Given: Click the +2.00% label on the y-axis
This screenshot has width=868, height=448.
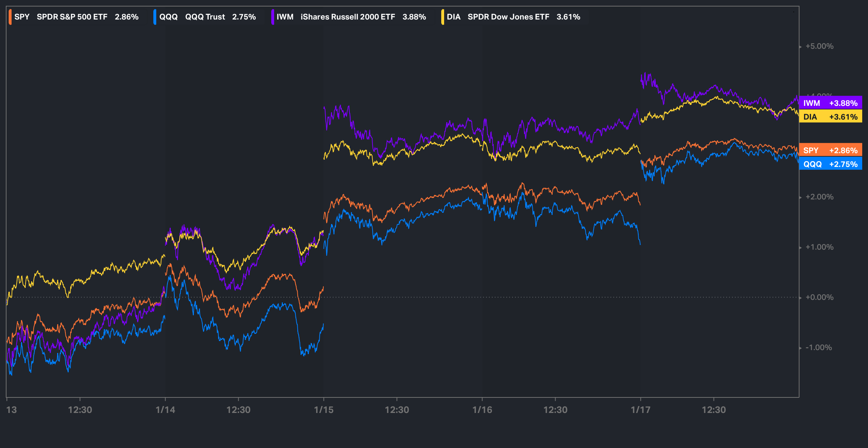Looking at the screenshot, I should click(819, 197).
